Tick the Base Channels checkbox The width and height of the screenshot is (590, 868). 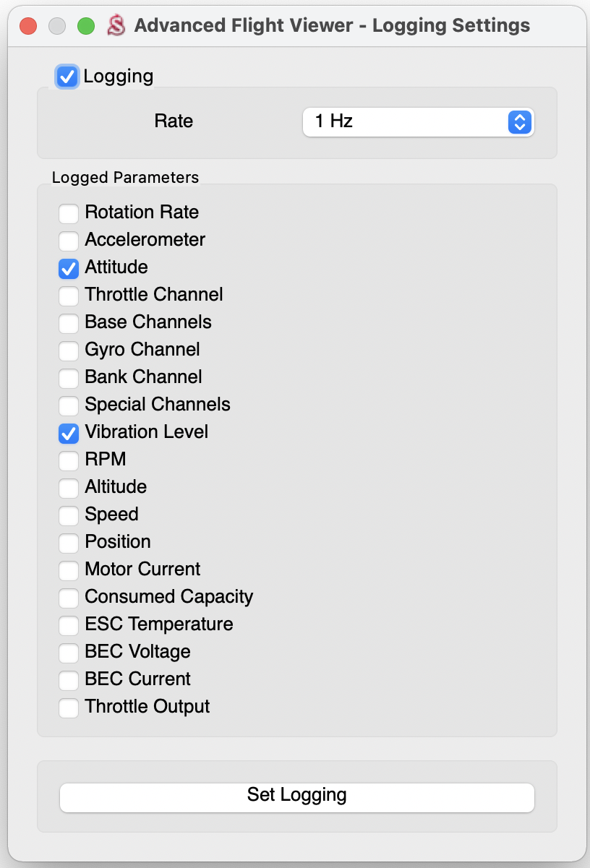pyautogui.click(x=69, y=323)
